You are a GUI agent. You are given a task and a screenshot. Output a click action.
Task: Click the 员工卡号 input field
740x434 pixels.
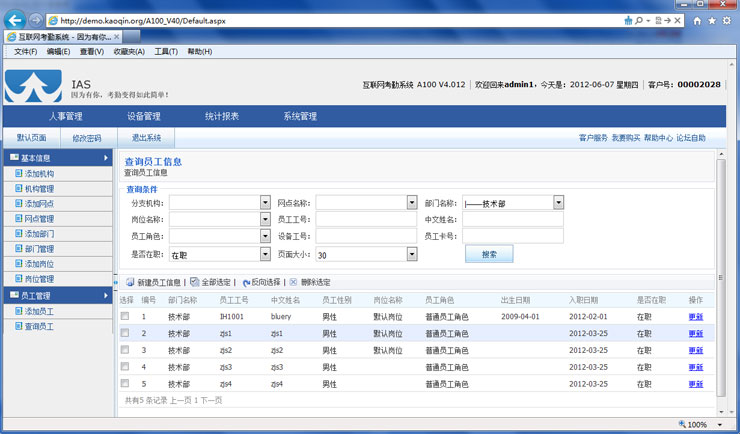coord(513,236)
